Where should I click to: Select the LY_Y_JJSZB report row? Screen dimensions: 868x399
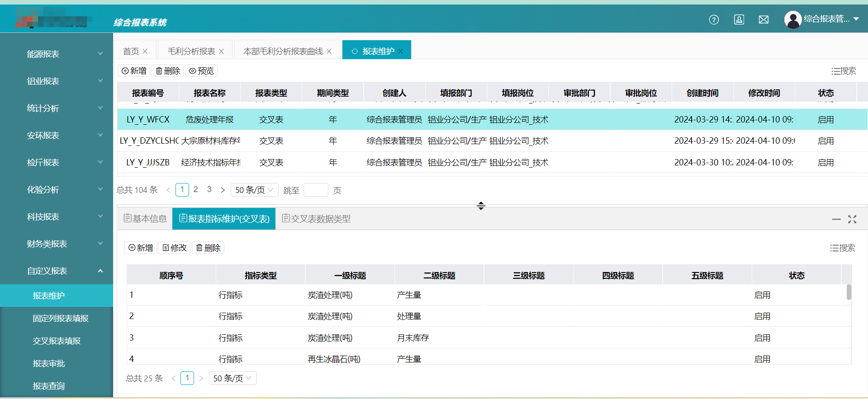(493, 162)
